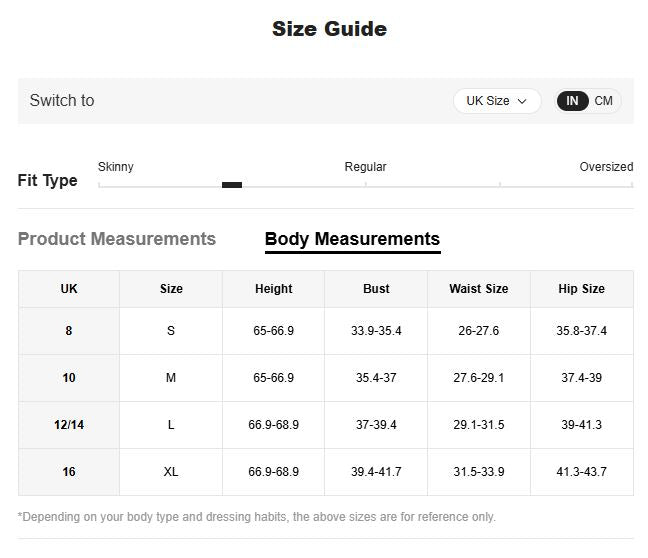Switch units to IN
The height and width of the screenshot is (558, 648).
click(572, 101)
